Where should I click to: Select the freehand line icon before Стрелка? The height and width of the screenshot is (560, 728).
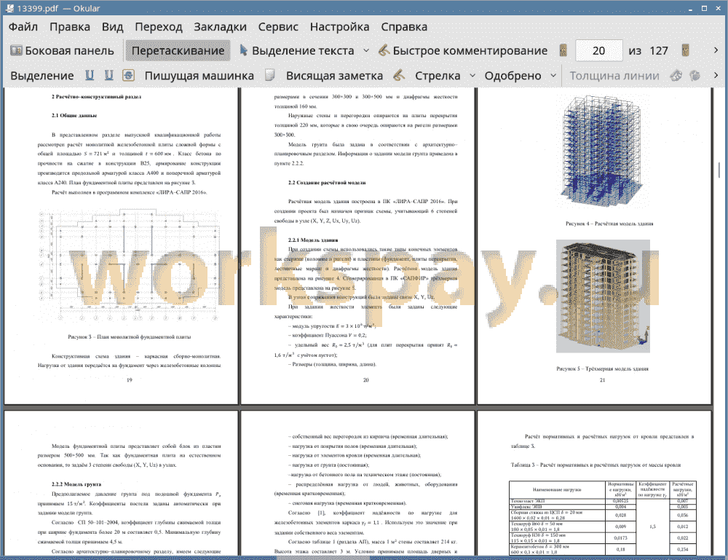399,75
